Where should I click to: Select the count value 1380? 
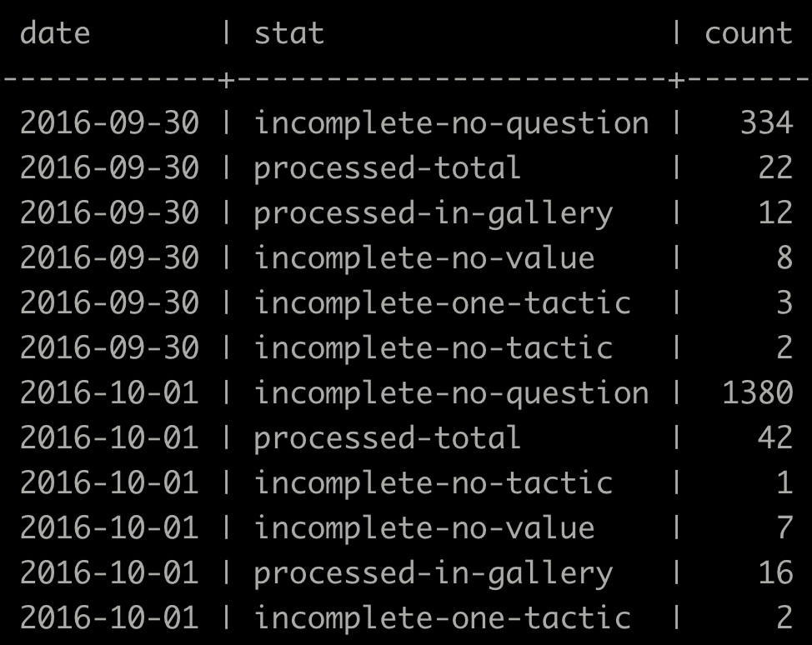pos(757,393)
